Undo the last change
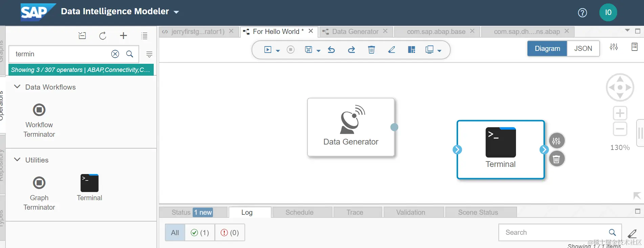 331,50
